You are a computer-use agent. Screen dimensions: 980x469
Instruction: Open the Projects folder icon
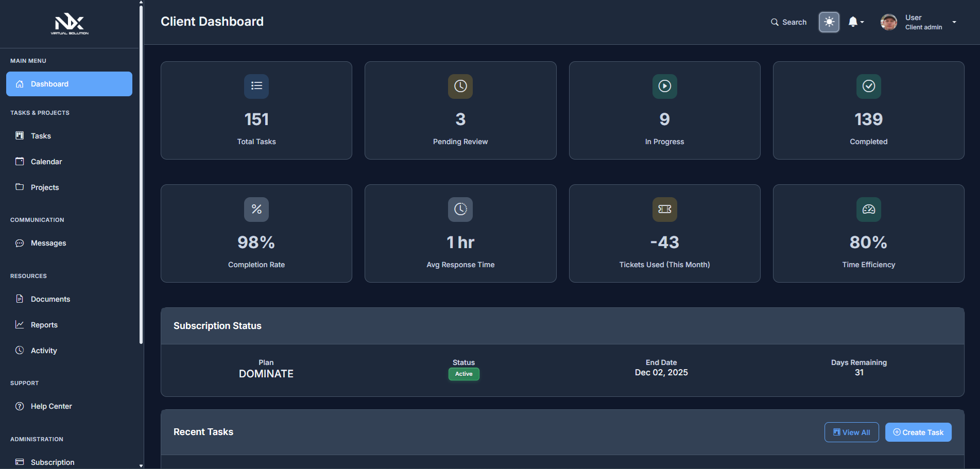click(x=20, y=187)
